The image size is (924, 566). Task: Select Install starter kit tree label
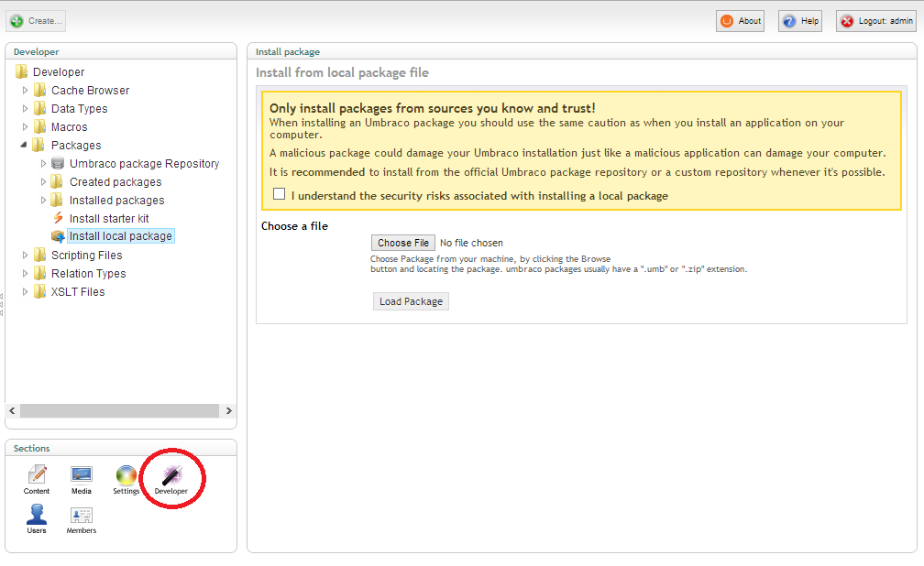(x=109, y=219)
